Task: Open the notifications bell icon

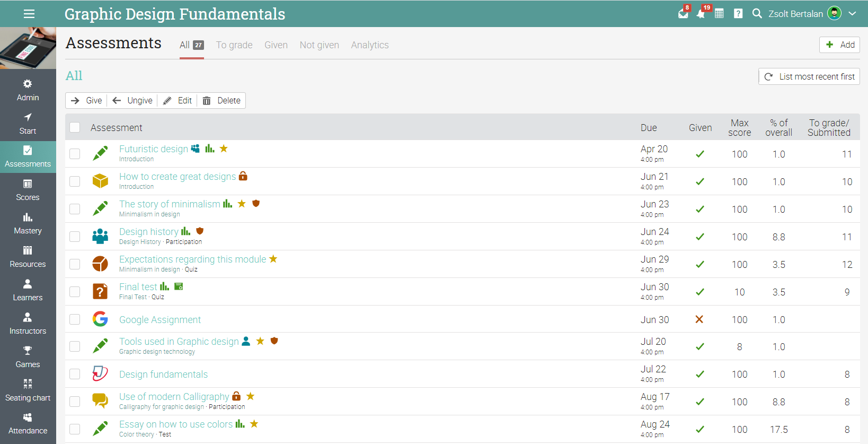Action: (701, 13)
